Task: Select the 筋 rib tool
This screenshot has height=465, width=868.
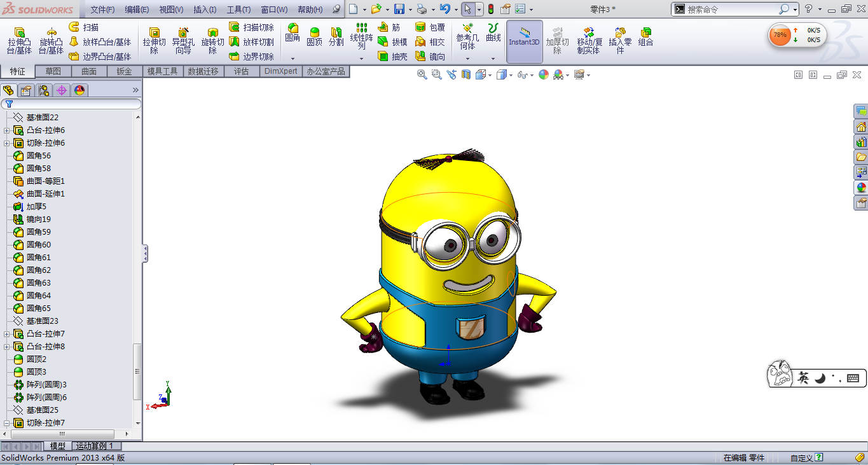Action: coord(389,27)
